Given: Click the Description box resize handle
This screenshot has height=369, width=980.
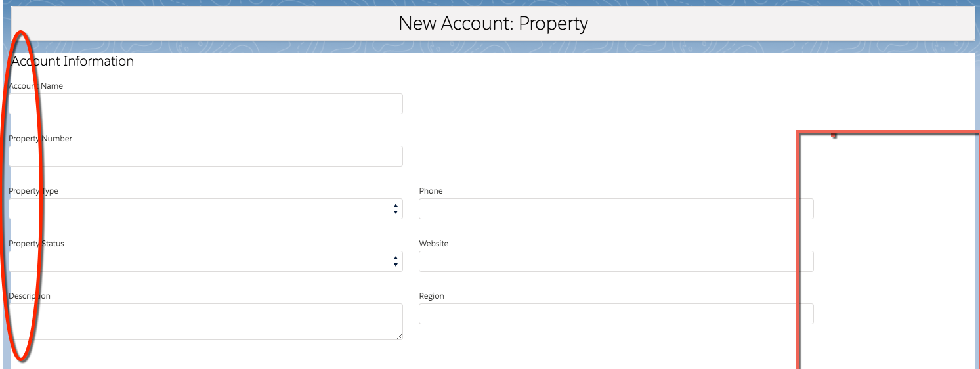Looking at the screenshot, I should pyautogui.click(x=400, y=336).
